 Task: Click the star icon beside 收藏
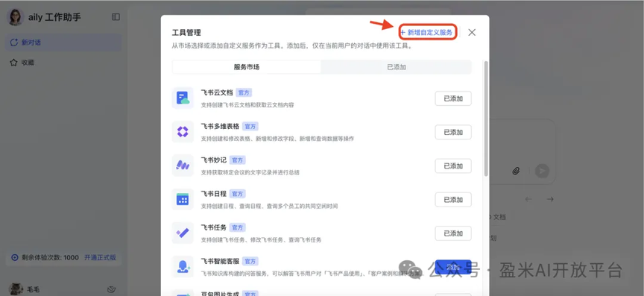click(x=13, y=63)
